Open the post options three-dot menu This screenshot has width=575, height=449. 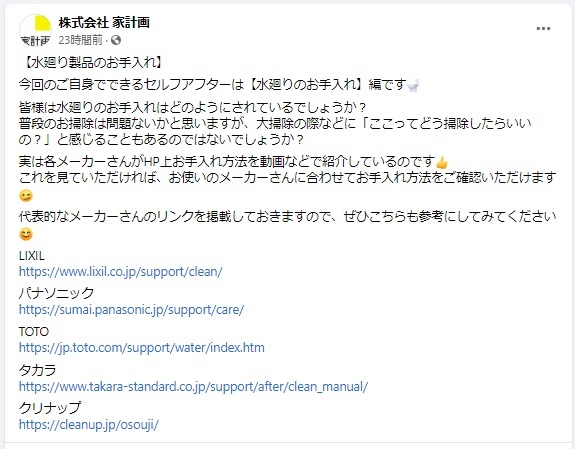543,29
